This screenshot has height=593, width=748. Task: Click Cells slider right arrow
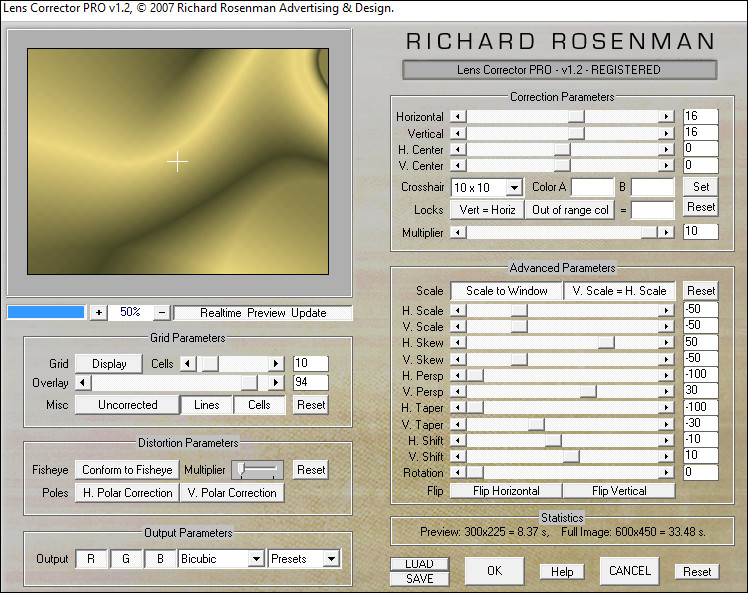276,364
